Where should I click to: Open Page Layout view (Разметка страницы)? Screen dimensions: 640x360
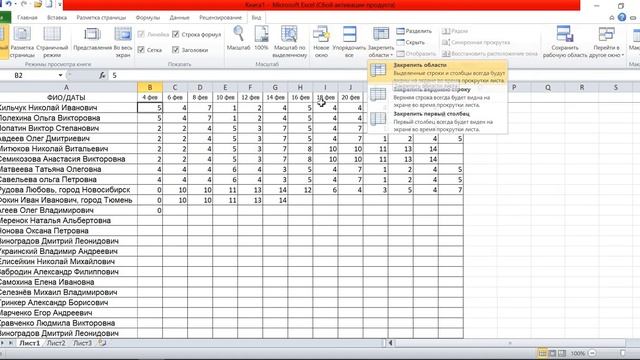click(x=22, y=42)
